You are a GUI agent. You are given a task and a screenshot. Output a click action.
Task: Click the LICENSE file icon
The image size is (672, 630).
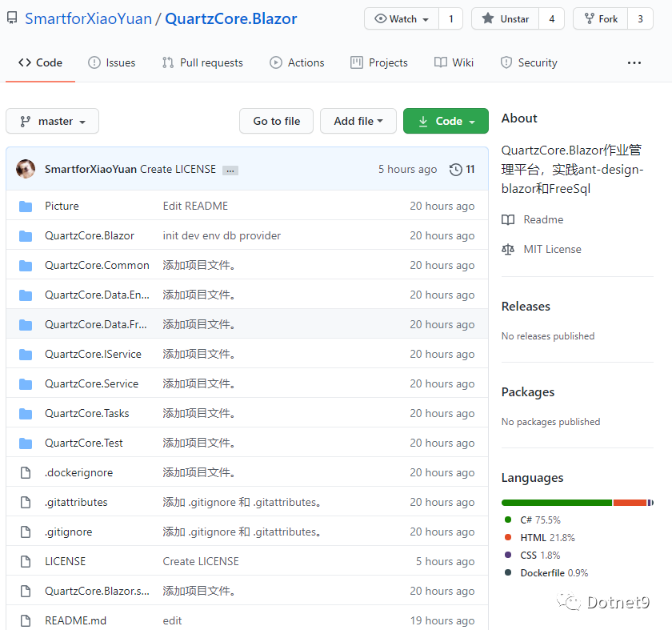[x=26, y=561]
